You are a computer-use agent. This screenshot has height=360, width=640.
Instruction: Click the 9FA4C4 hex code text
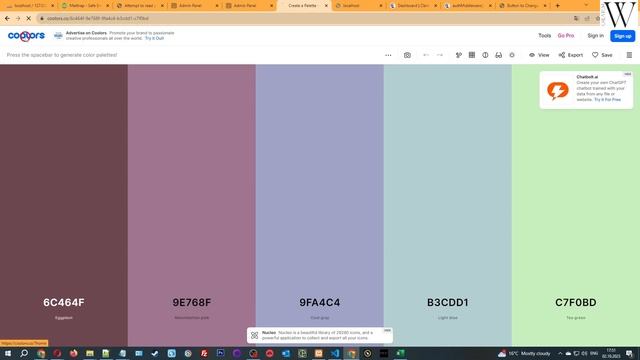[320, 302]
